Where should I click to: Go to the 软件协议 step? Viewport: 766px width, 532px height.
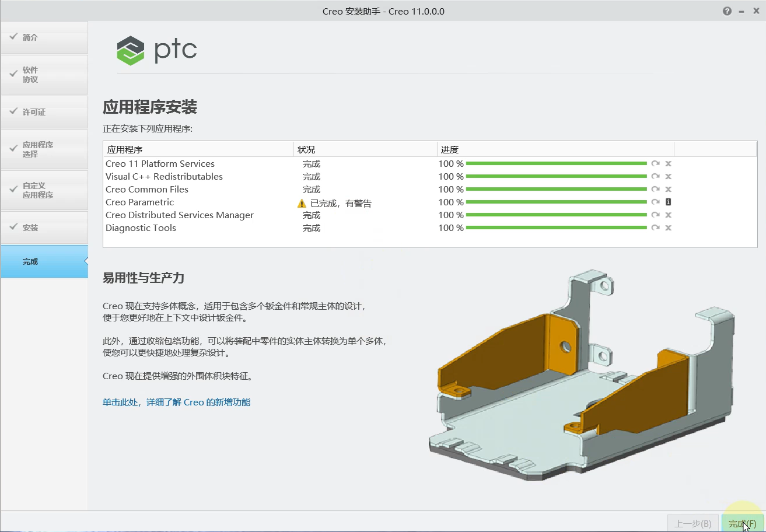coord(44,75)
